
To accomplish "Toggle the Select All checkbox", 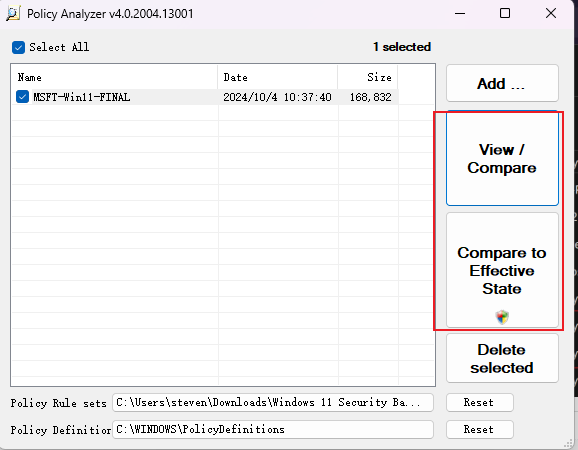I will [18, 48].
